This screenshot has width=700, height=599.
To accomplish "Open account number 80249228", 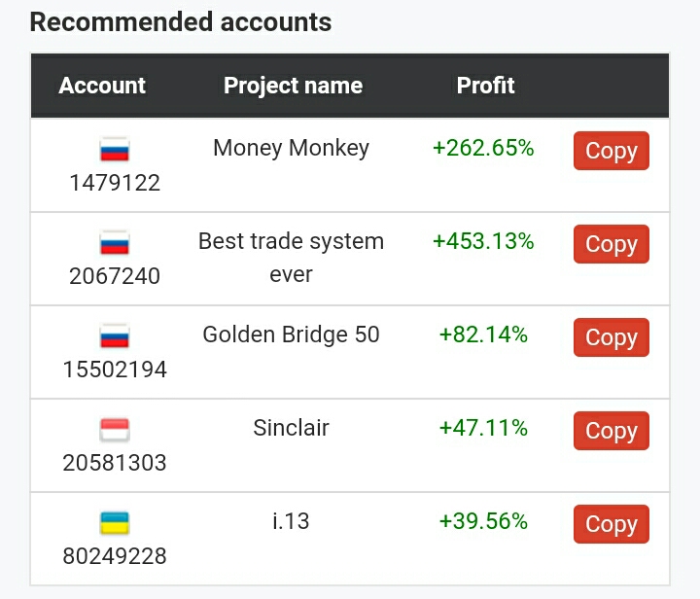I will pyautogui.click(x=115, y=556).
